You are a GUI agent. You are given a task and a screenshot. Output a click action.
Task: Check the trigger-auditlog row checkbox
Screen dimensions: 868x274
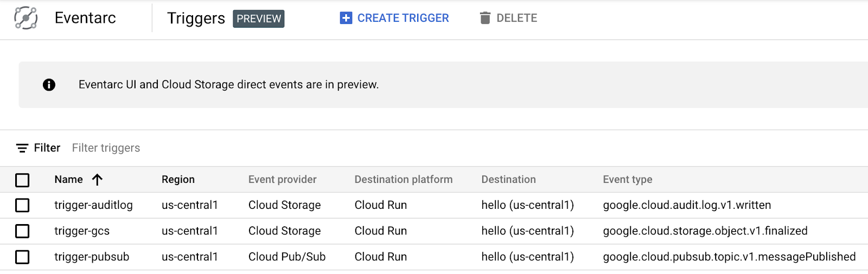point(22,205)
